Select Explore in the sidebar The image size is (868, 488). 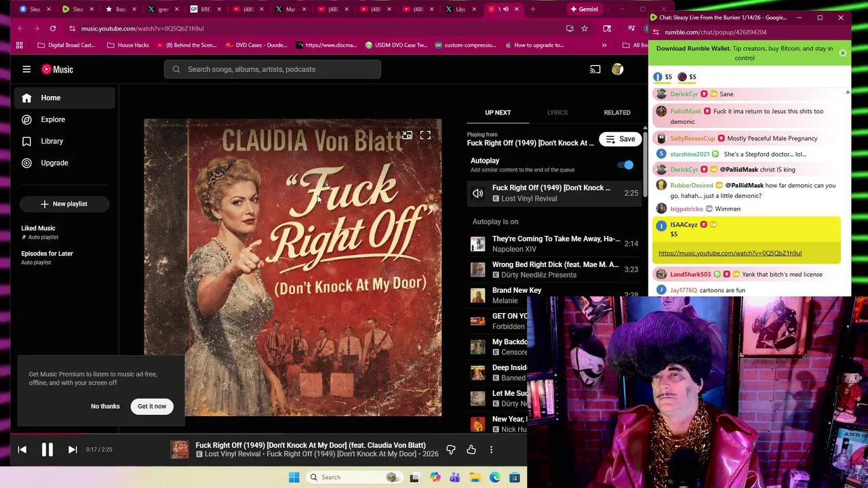click(65, 119)
